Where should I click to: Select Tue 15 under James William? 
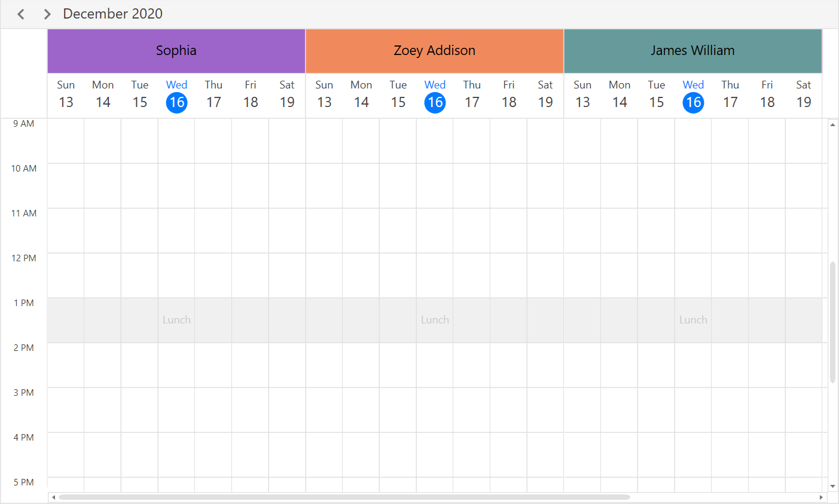pos(657,95)
